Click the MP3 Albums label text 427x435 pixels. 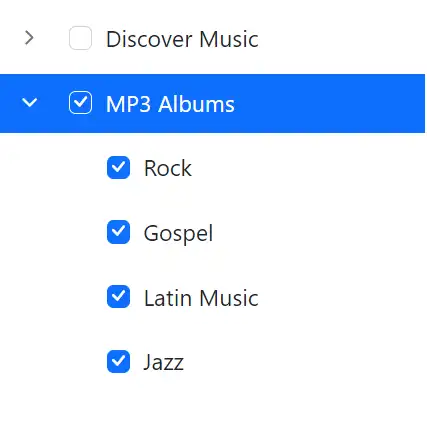click(x=170, y=104)
